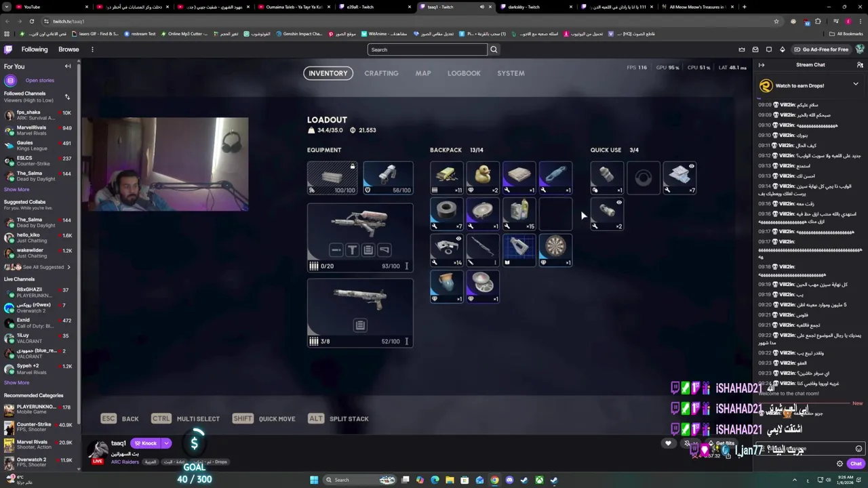Select the shield equipment slot 56/100
868x488 pixels.
(388, 178)
